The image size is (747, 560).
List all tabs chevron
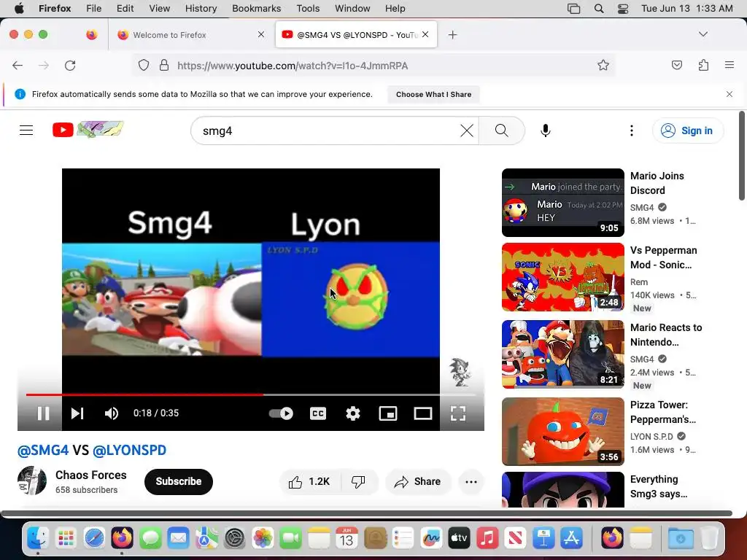(703, 34)
